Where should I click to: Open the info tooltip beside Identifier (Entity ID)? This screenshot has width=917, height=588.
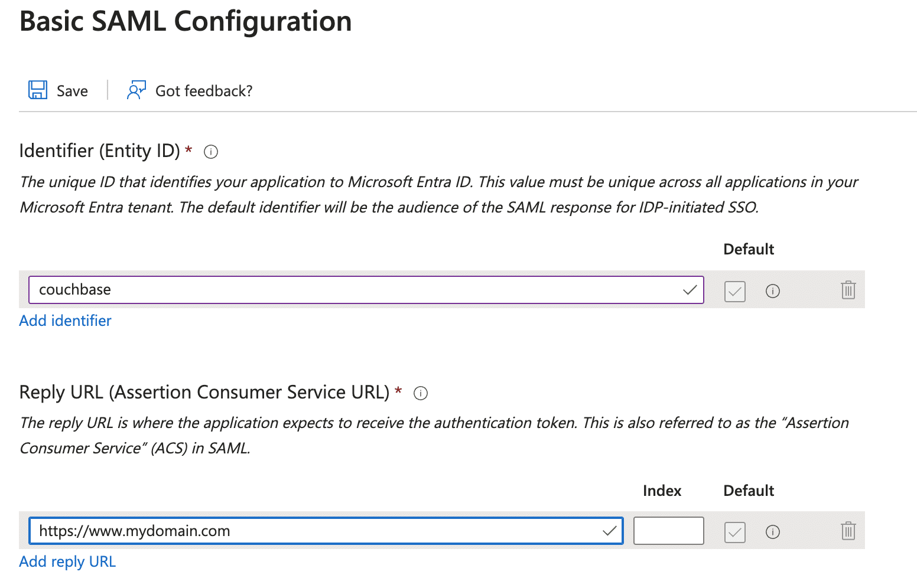(x=210, y=152)
